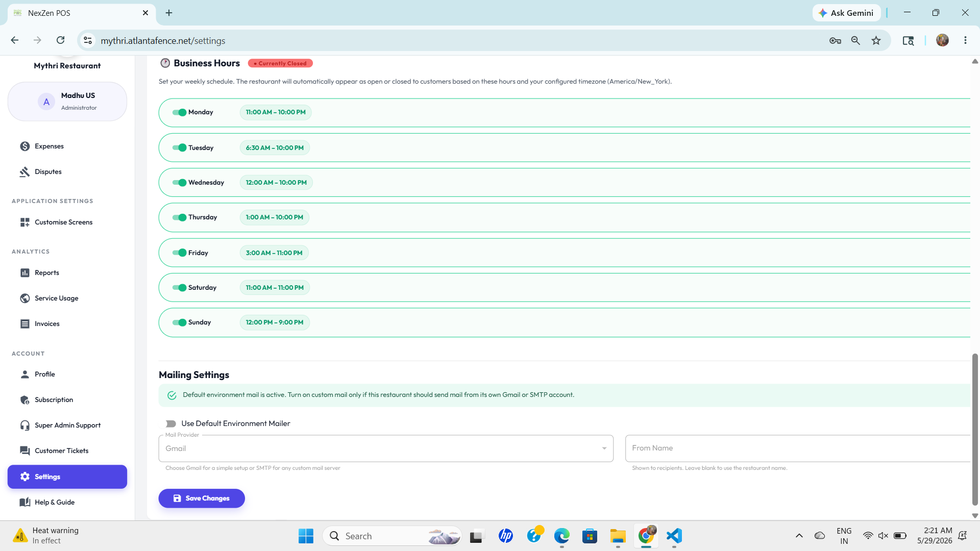This screenshot has height=551, width=980.
Task: Go to Expenses in the sidebar
Action: [x=67, y=146]
